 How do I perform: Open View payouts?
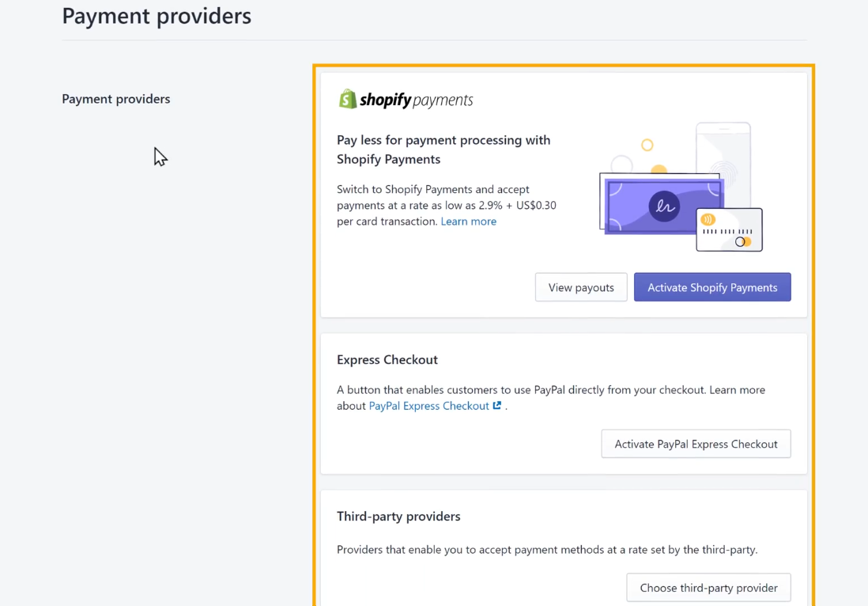pyautogui.click(x=581, y=287)
